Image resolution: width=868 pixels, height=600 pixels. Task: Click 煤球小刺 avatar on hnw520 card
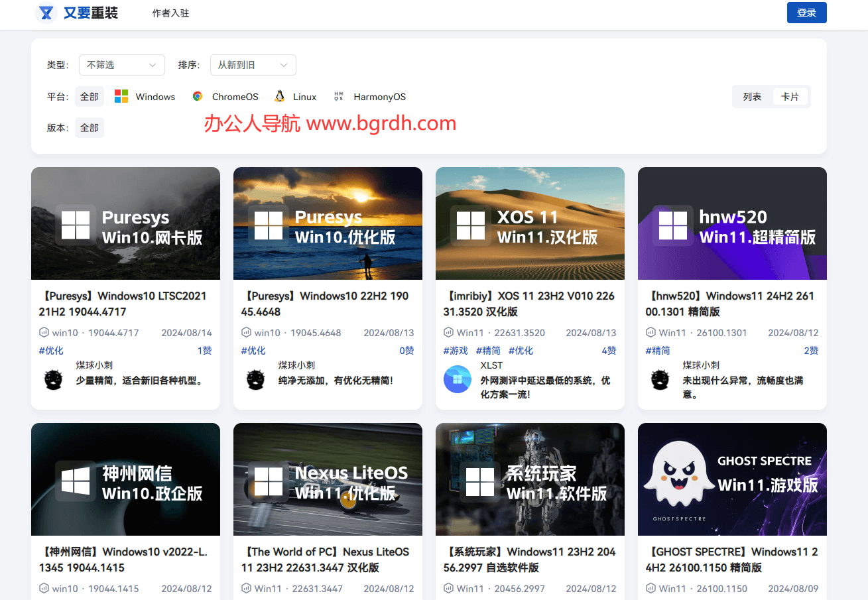[x=660, y=379]
